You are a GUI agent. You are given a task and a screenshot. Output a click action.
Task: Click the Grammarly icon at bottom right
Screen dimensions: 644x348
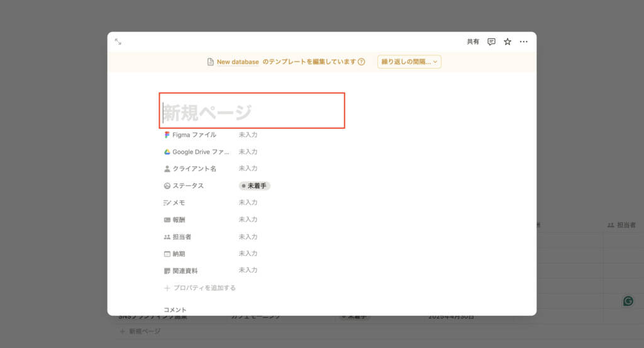(x=628, y=301)
